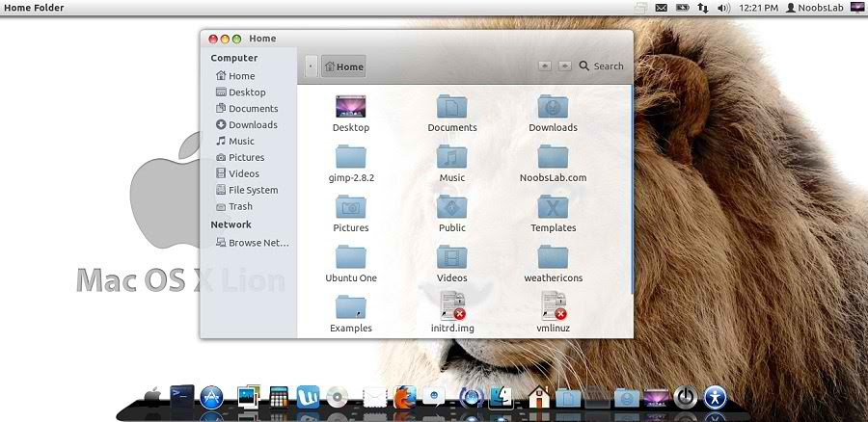Open the chat bubble app in dock
This screenshot has width=868, height=422.
point(434,397)
